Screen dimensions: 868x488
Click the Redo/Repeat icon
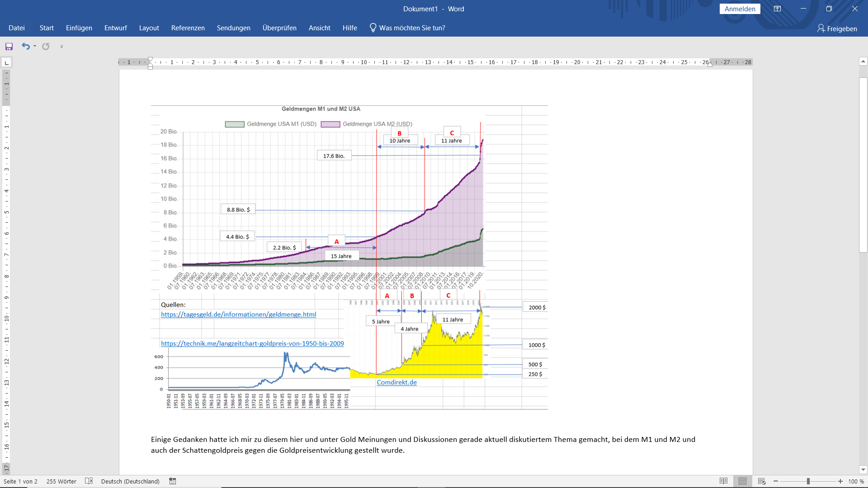46,47
